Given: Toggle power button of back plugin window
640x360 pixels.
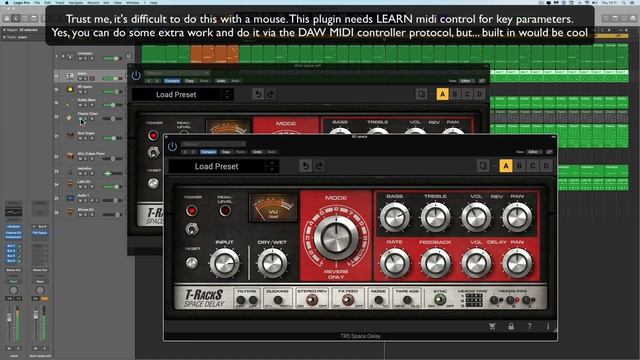Looking at the screenshot, I should point(136,75).
